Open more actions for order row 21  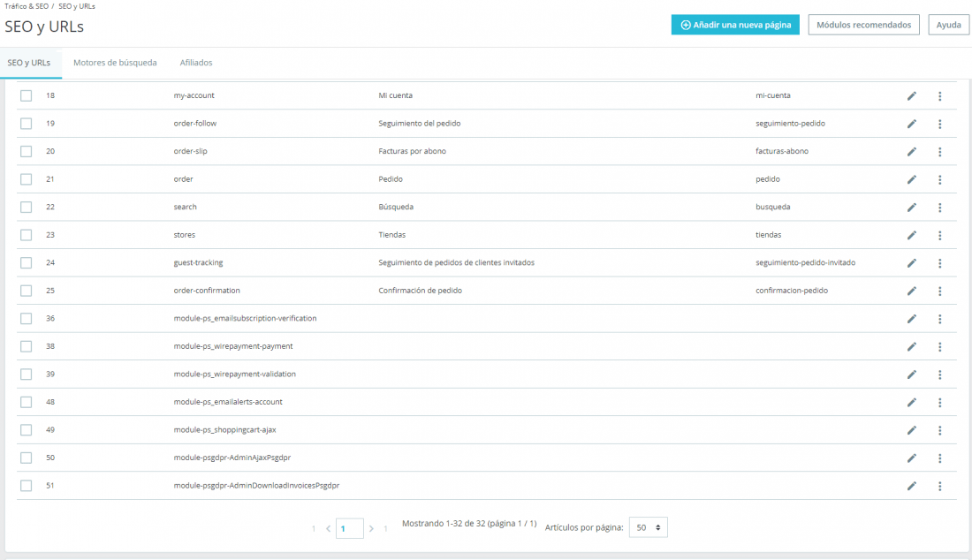tap(940, 179)
